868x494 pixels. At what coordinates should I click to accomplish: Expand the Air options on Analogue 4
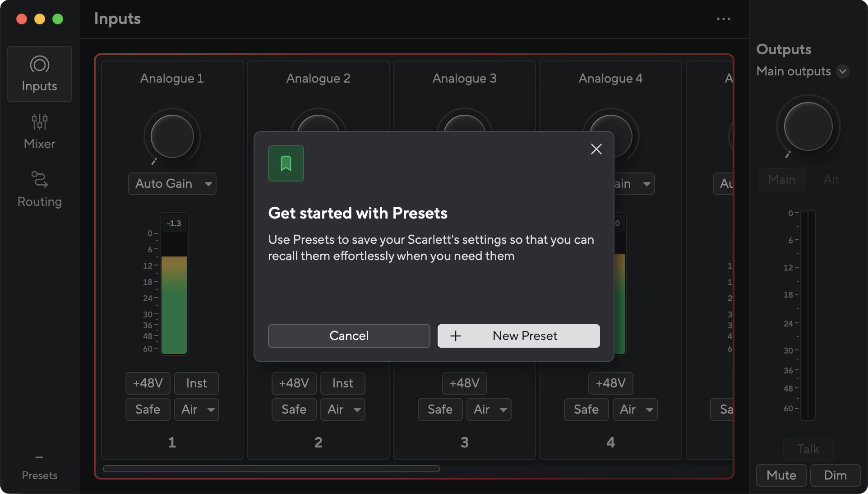[635, 409]
